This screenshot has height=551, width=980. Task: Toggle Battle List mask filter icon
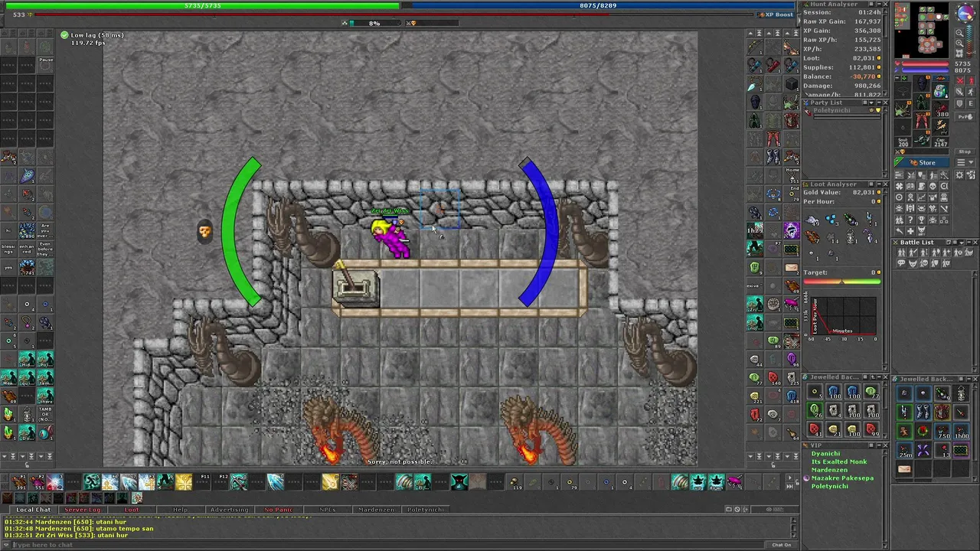[x=913, y=263]
